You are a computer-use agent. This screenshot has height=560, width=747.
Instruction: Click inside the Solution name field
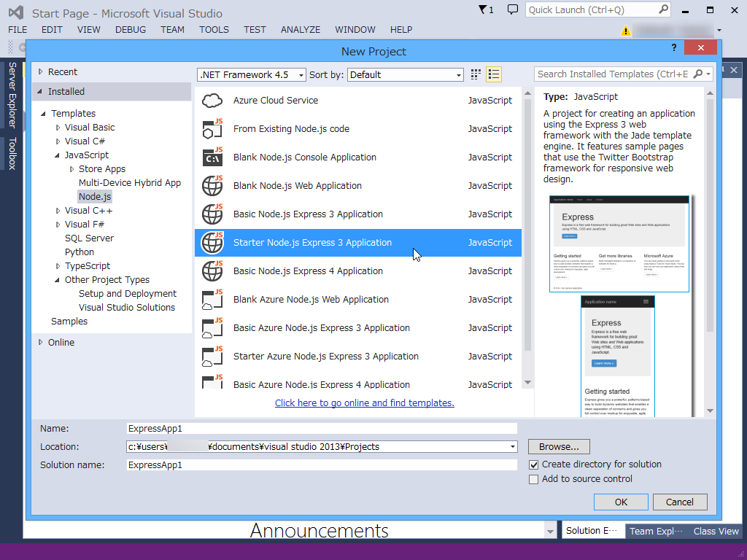pos(321,464)
